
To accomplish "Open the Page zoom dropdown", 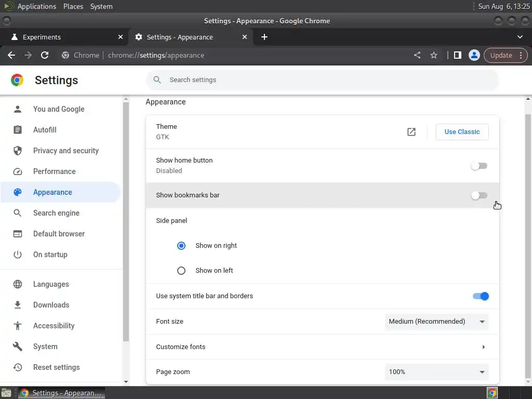I will tap(436, 372).
